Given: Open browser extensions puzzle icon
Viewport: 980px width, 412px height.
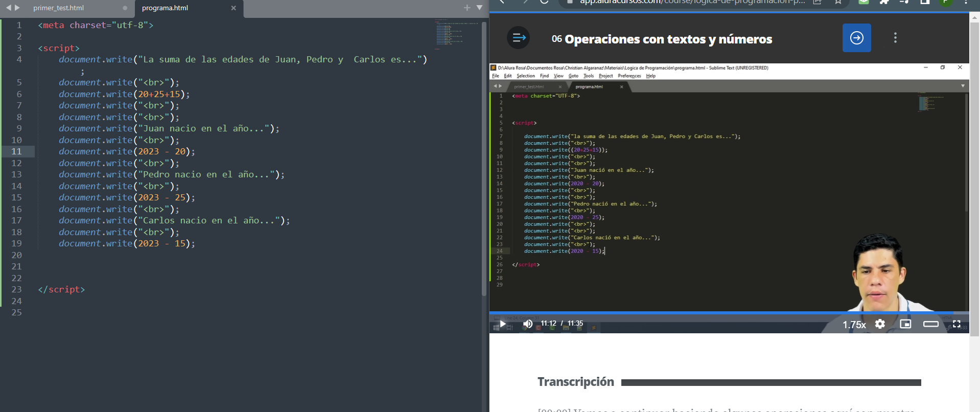Looking at the screenshot, I should (x=884, y=2).
